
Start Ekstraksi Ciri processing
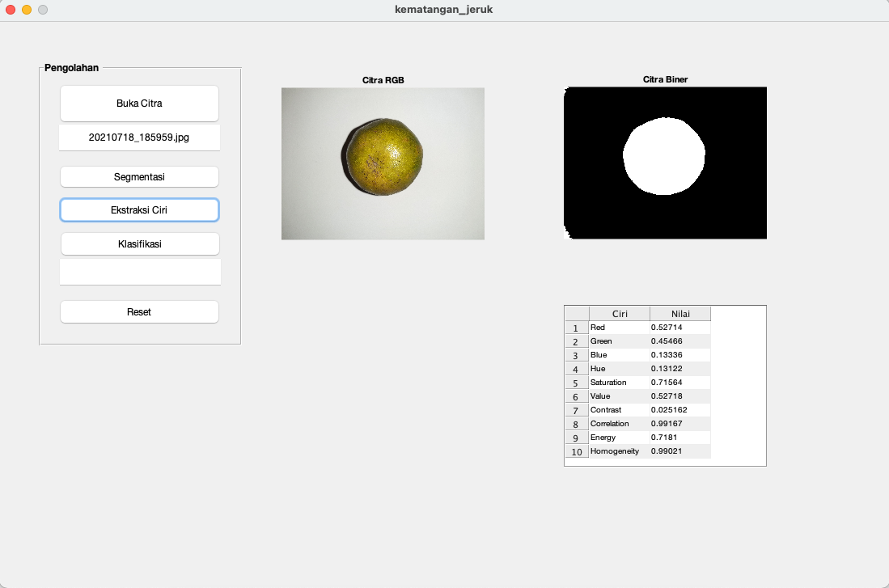point(139,209)
